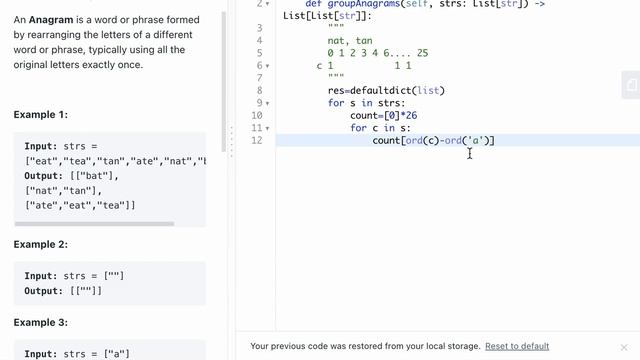Click the line number 8 in gutter
The width and height of the screenshot is (640, 360).
tap(260, 91)
